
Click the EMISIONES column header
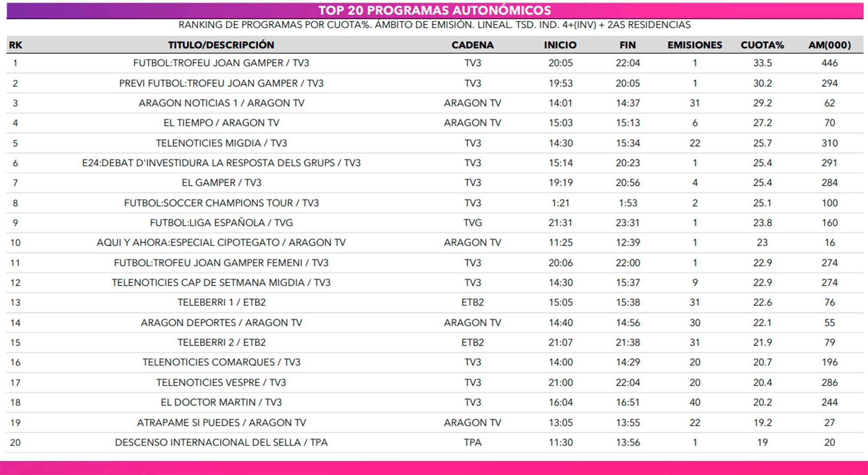(x=694, y=45)
